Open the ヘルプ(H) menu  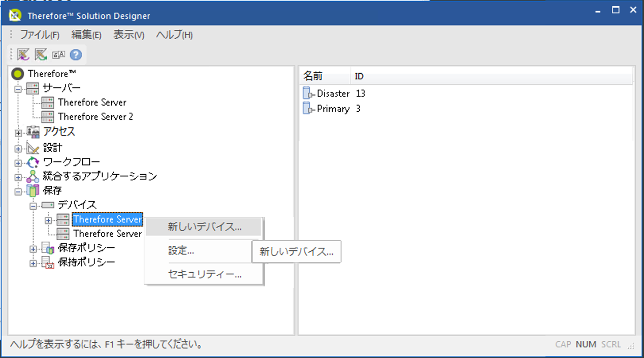[174, 35]
